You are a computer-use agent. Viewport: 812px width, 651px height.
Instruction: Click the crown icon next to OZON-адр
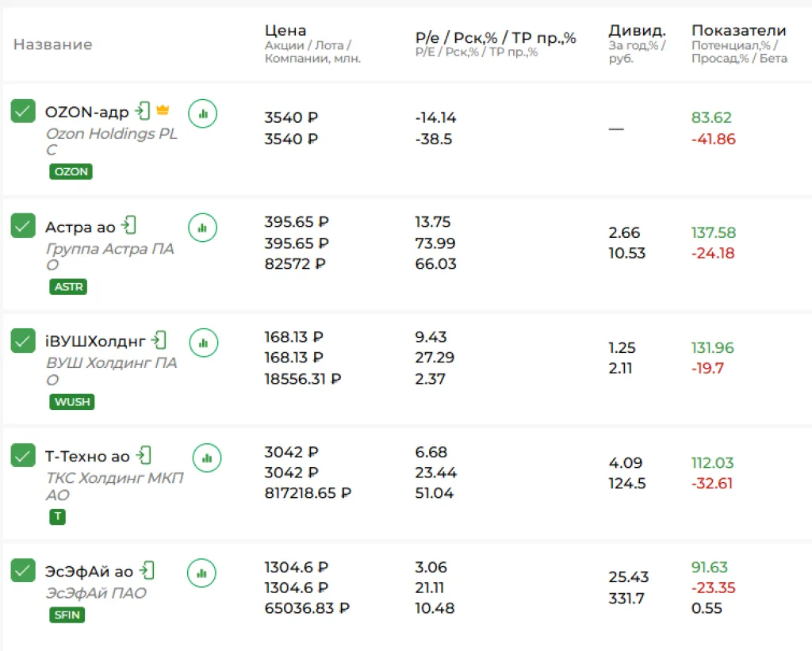(163, 110)
